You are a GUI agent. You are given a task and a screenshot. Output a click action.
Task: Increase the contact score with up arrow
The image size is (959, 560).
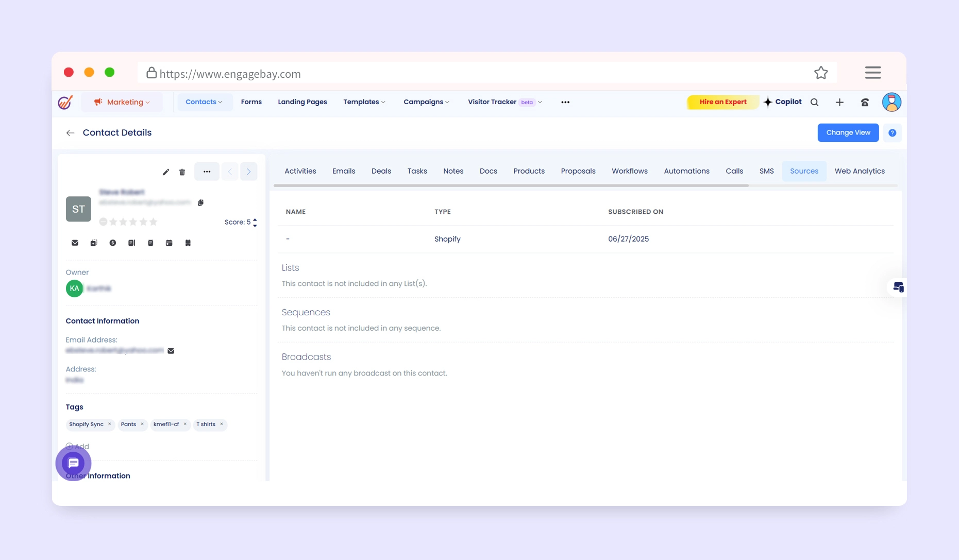pos(255,219)
